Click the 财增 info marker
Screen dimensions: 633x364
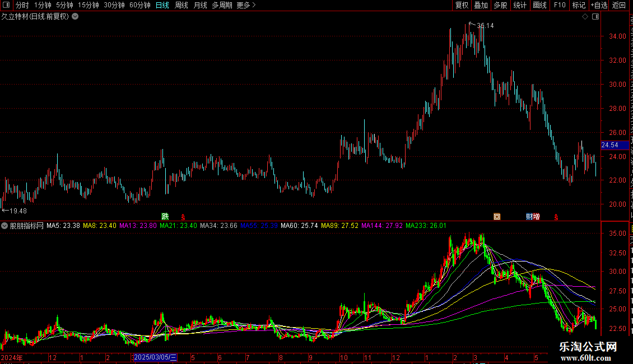(x=533, y=217)
